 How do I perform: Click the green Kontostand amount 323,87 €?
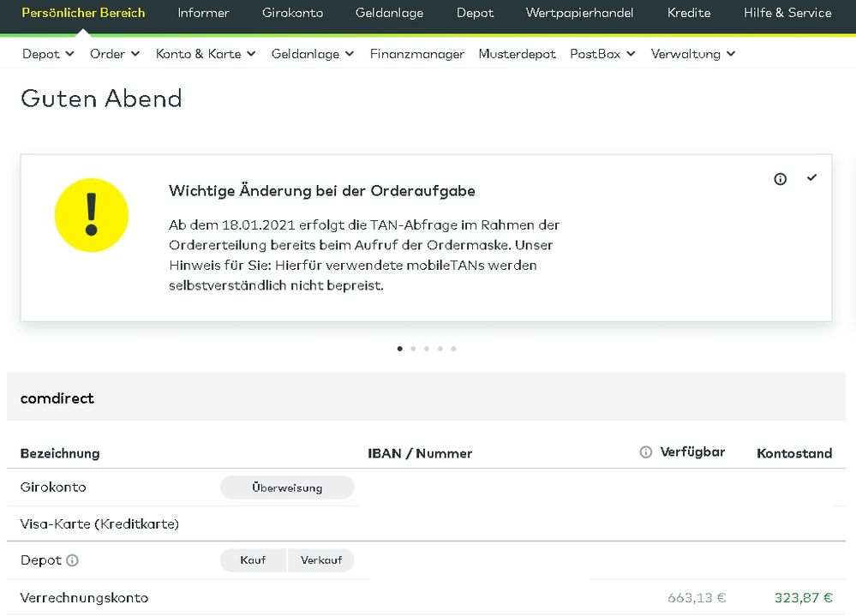[804, 597]
